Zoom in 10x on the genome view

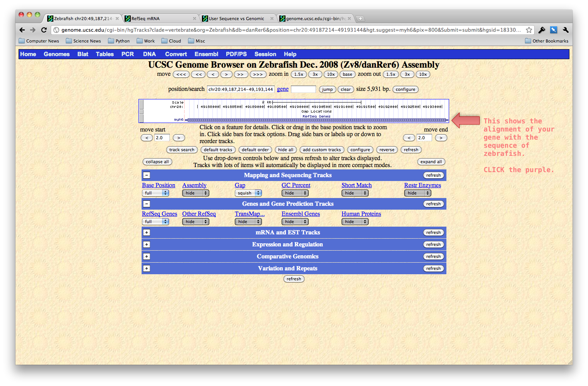click(x=331, y=74)
